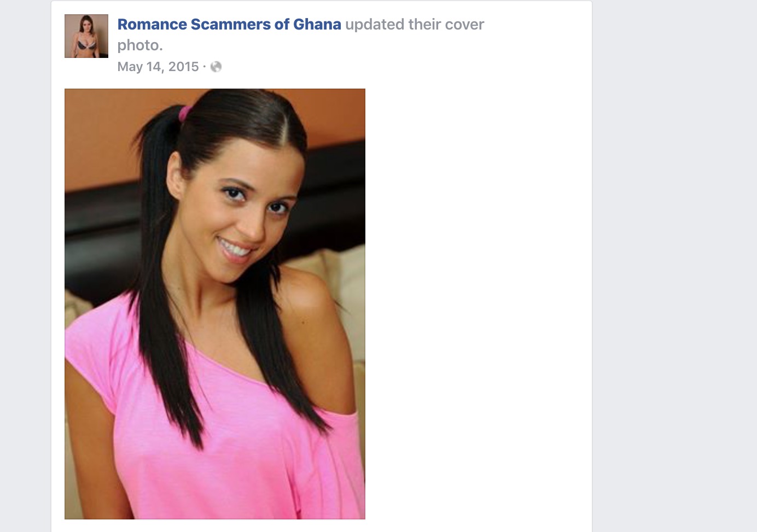Click the May 14, 2015 timestamp
The height and width of the screenshot is (532, 757).
pyautogui.click(x=158, y=67)
